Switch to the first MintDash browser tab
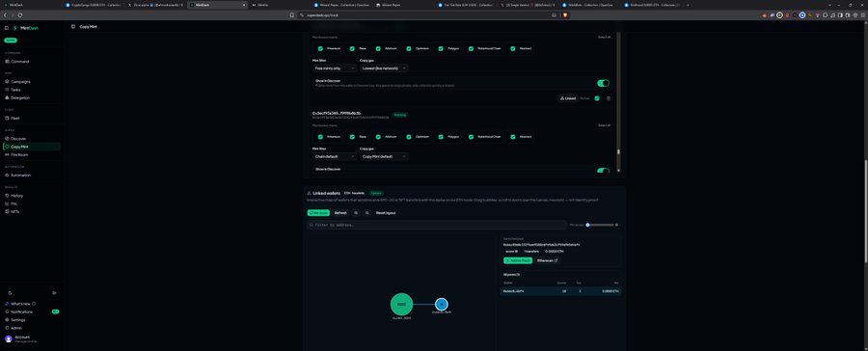 (x=31, y=5)
